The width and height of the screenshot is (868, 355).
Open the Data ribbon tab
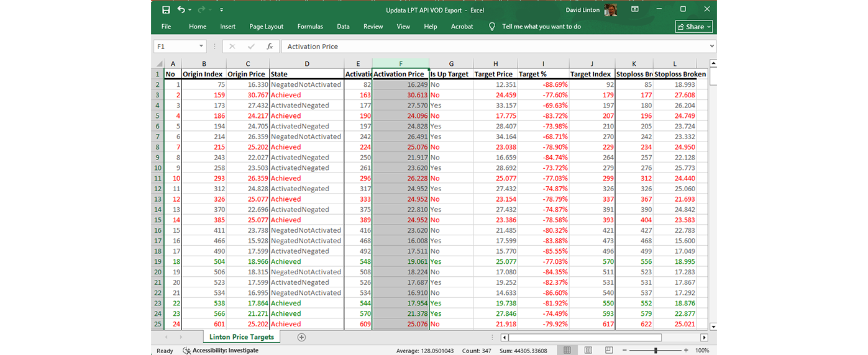click(x=343, y=27)
